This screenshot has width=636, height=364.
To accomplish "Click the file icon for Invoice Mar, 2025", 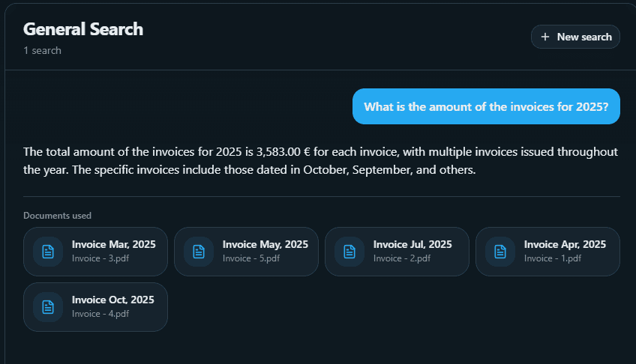I will (48, 252).
